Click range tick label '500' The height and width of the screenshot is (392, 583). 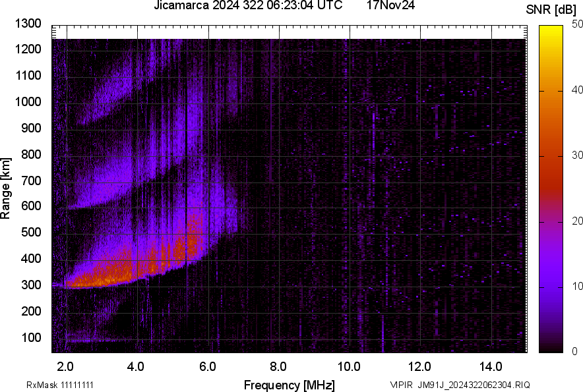tap(31, 232)
